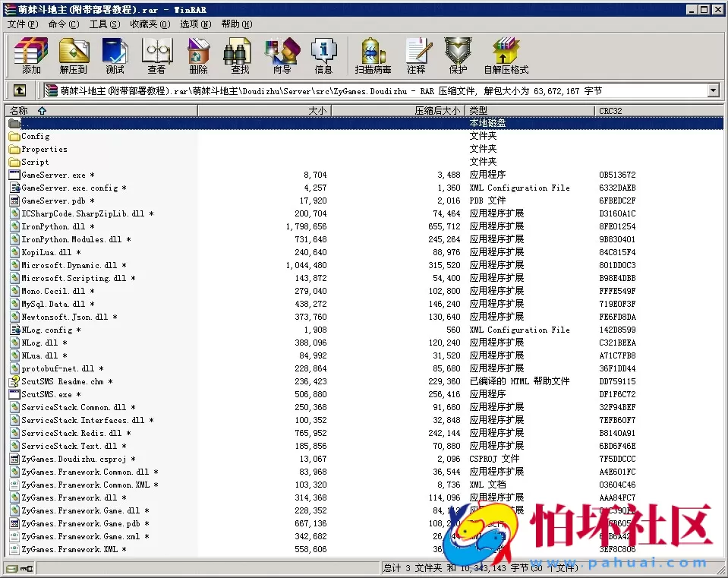Click the 自解压格式 (SFX) icon

(506, 55)
